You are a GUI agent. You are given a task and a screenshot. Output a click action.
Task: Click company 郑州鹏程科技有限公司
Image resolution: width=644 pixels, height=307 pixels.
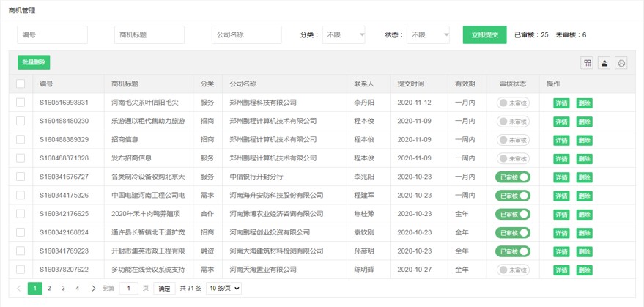[263, 103]
